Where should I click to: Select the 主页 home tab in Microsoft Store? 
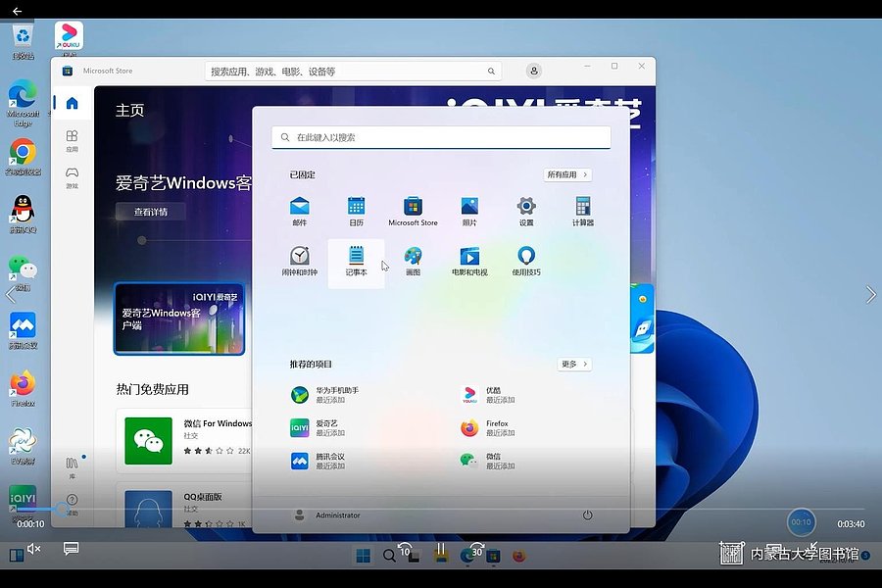click(x=72, y=103)
